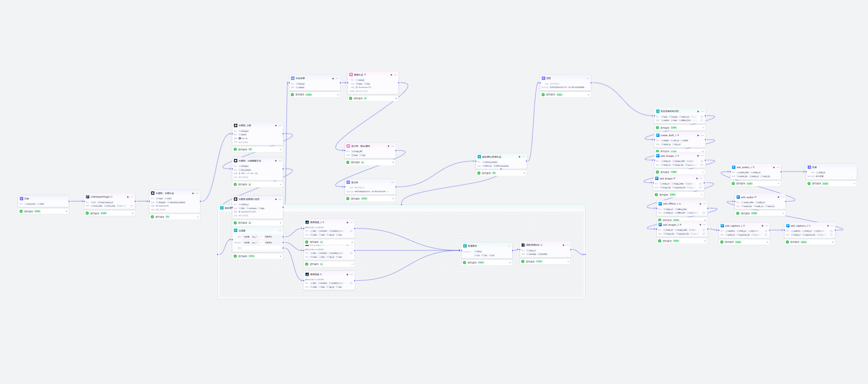Screen dimensions: 868x384
Task: Click the draft_id output tag in 结束 node
Action: 821,173
